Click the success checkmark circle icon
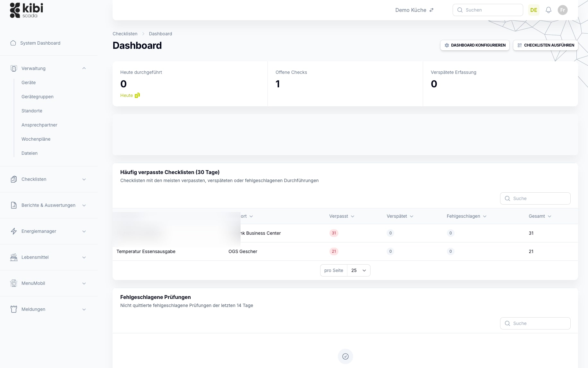 point(345,356)
